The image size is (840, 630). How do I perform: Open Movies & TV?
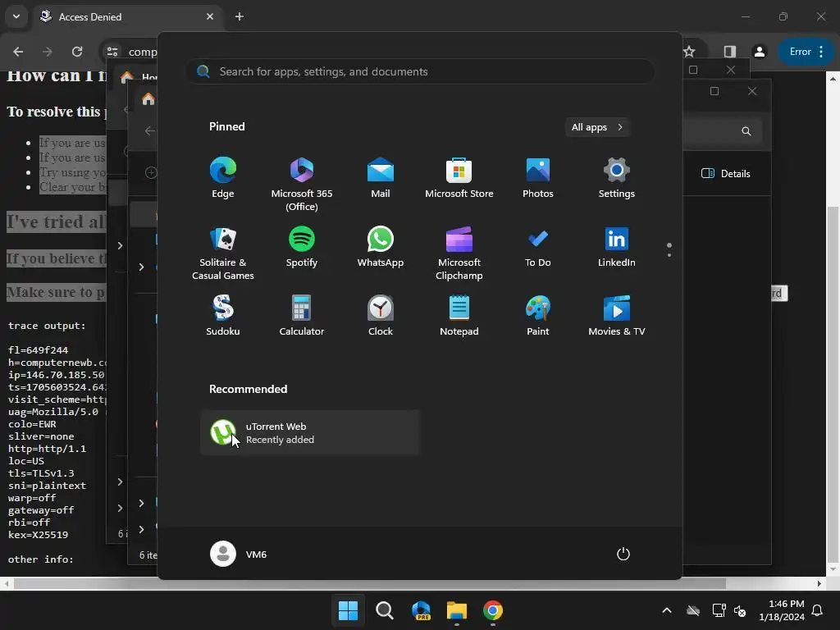(x=617, y=316)
